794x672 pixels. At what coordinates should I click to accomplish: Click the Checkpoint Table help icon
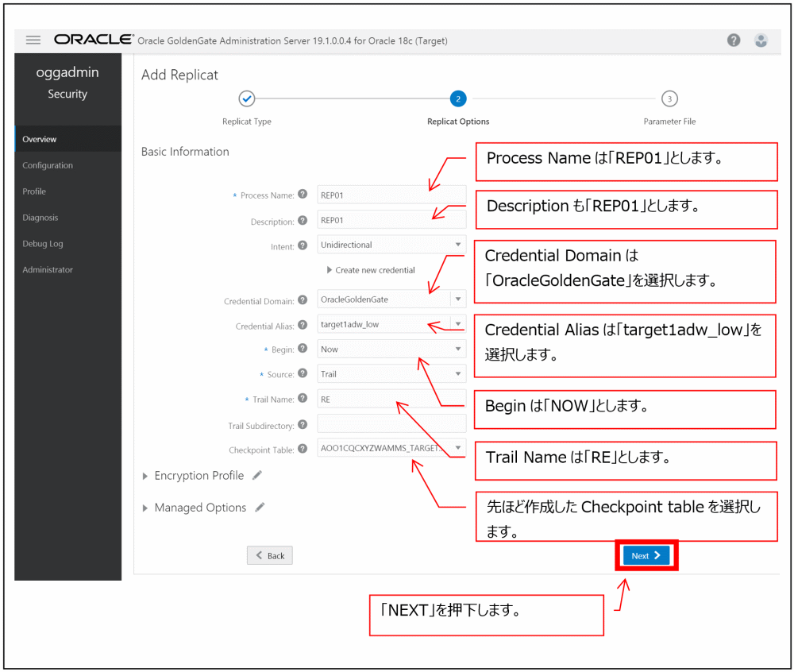coord(303,449)
